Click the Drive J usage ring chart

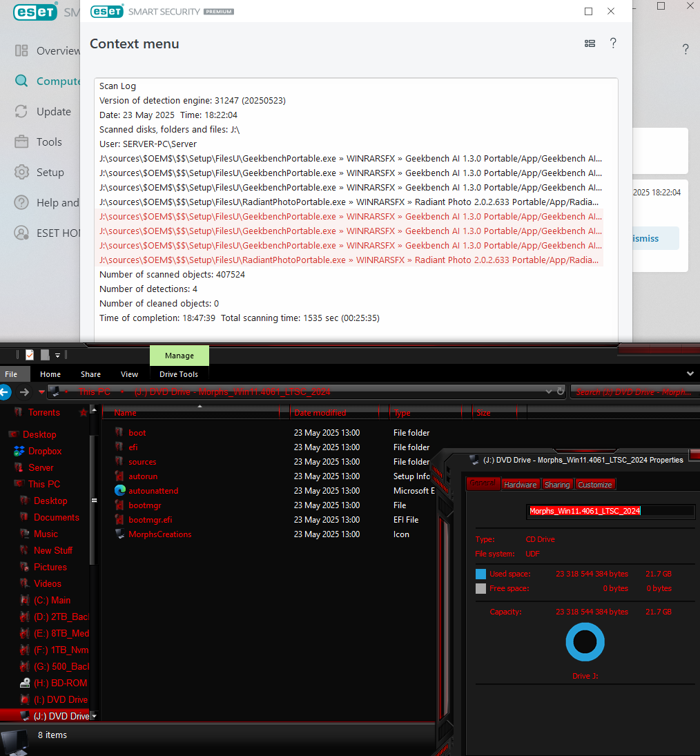[585, 642]
